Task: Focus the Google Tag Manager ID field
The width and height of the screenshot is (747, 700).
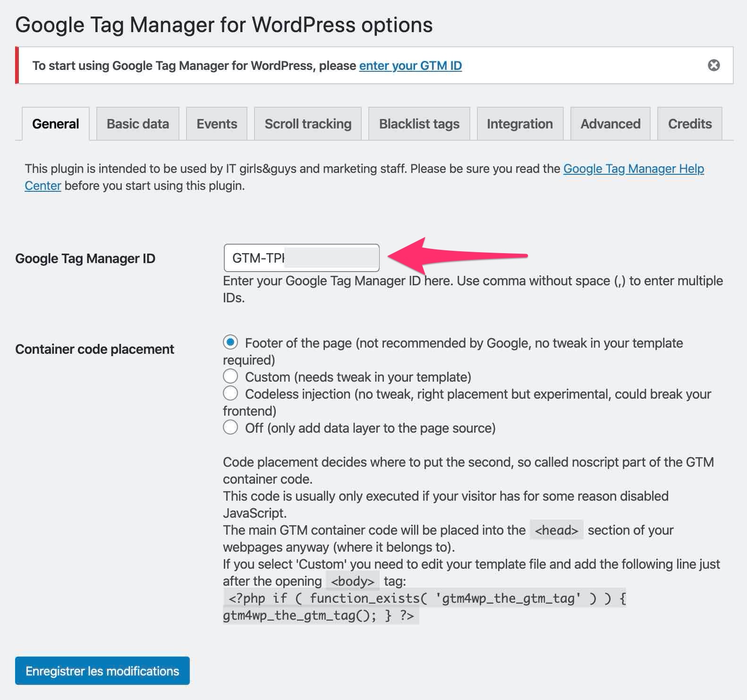Action: coord(302,258)
